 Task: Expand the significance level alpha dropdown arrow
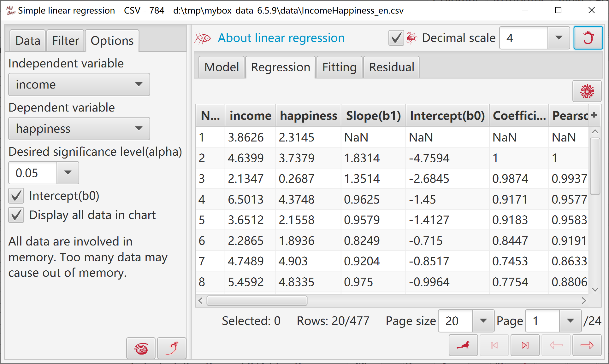coord(68,173)
